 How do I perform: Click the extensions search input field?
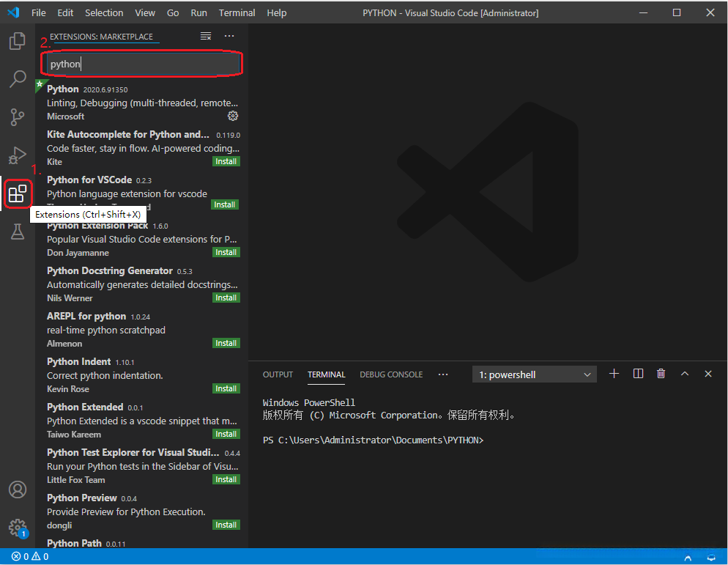(x=144, y=64)
